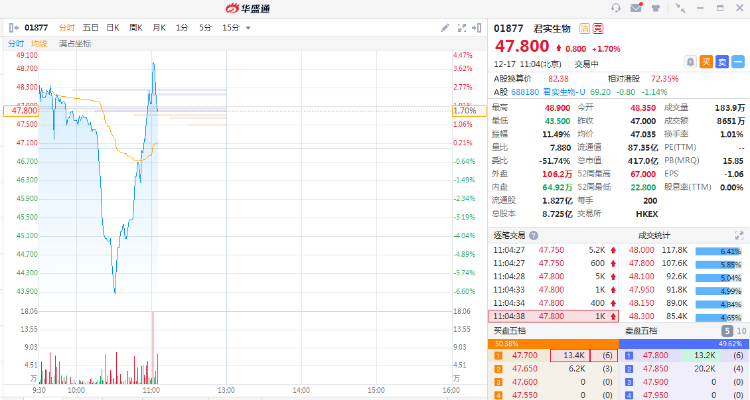Click the buy ratio bar 50.38%

553,344
